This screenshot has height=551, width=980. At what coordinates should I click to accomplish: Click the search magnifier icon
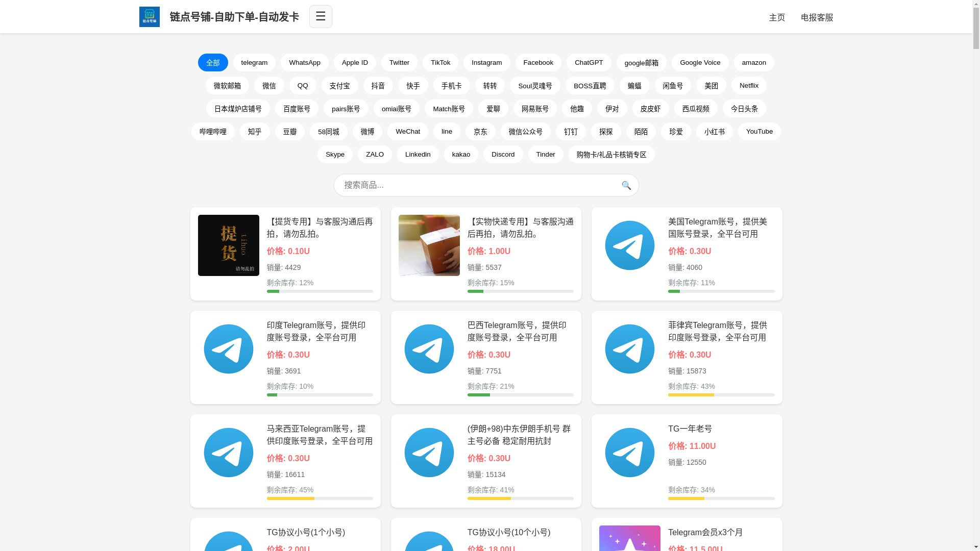626,186
